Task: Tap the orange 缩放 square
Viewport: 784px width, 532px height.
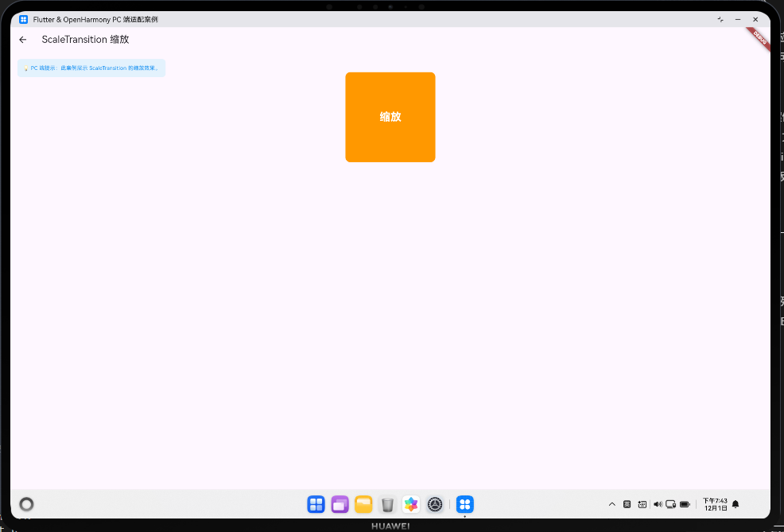Action: coord(390,117)
